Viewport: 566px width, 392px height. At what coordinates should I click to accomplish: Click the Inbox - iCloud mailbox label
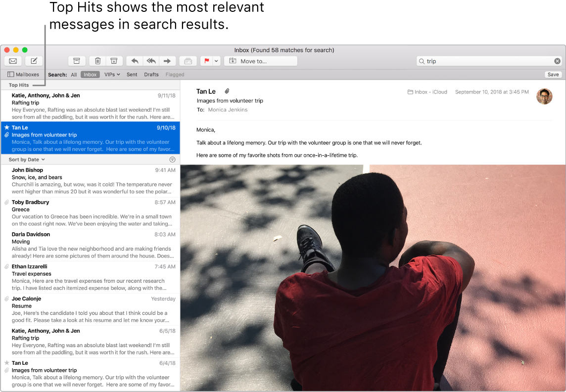427,92
